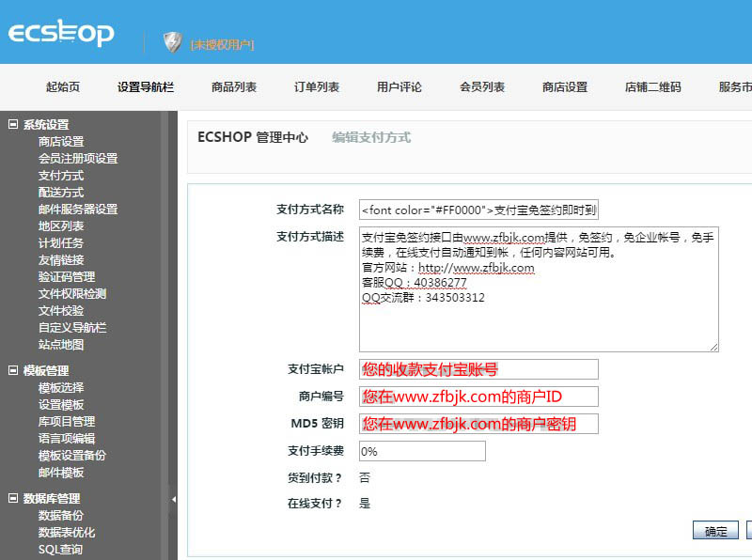Screen dimensions: 752x560
Task: Click the 编辑支付方式 title text
Action: click(371, 137)
